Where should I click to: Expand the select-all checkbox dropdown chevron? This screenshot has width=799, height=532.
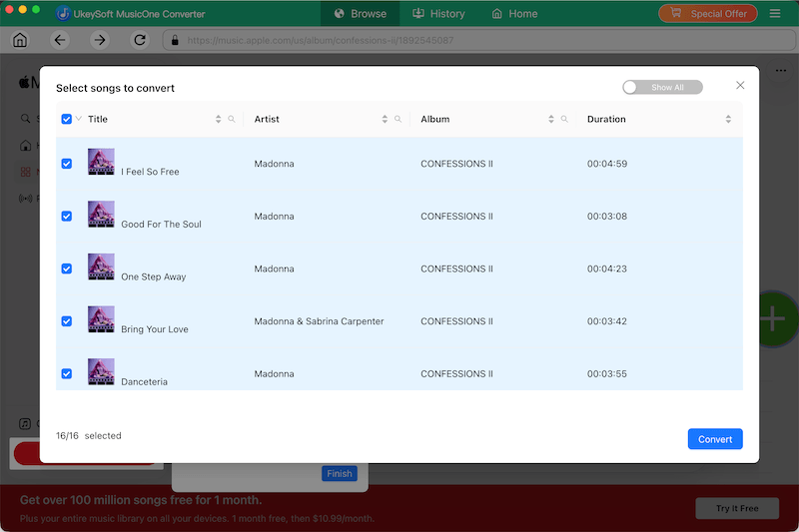click(x=79, y=119)
